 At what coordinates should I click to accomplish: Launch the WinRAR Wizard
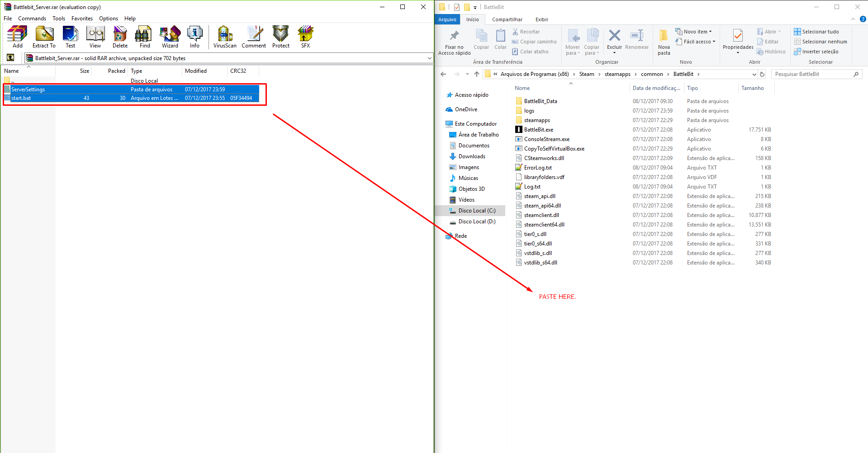tap(170, 37)
